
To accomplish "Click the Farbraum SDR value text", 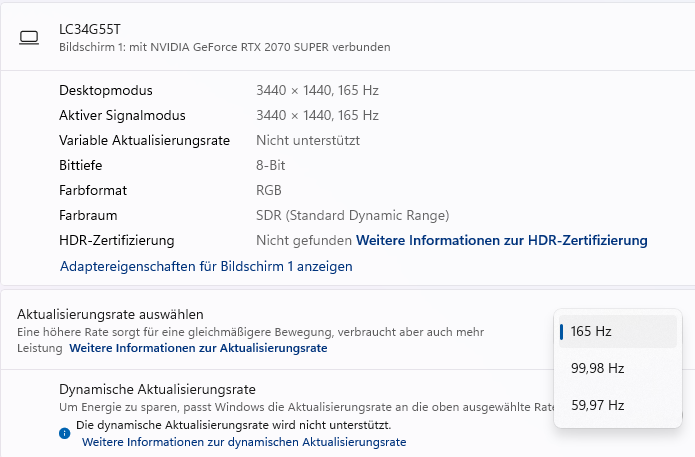I will (x=352, y=215).
